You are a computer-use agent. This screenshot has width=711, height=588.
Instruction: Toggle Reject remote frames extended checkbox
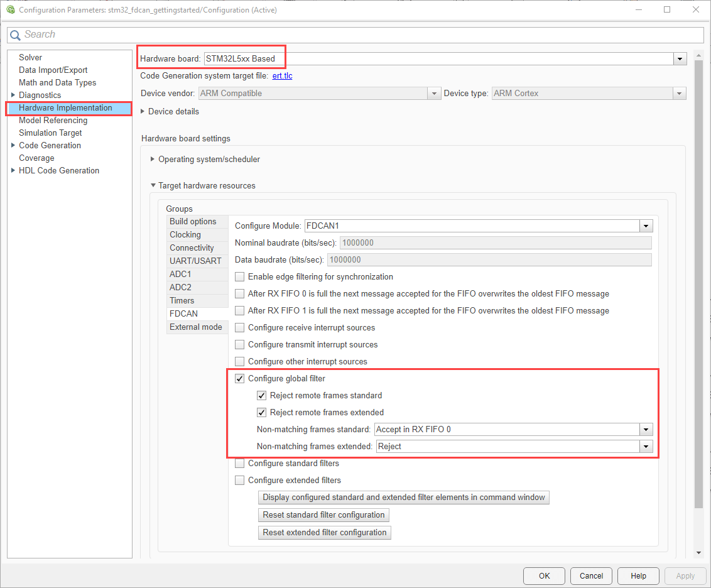click(x=262, y=413)
